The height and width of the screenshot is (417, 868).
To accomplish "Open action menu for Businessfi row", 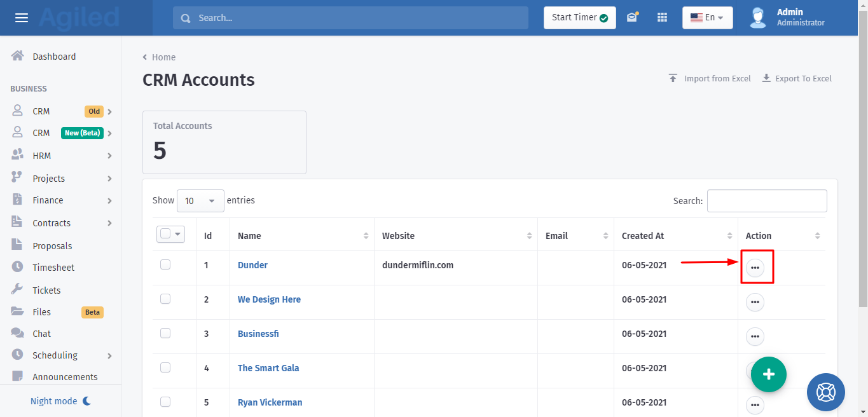I will (x=755, y=336).
